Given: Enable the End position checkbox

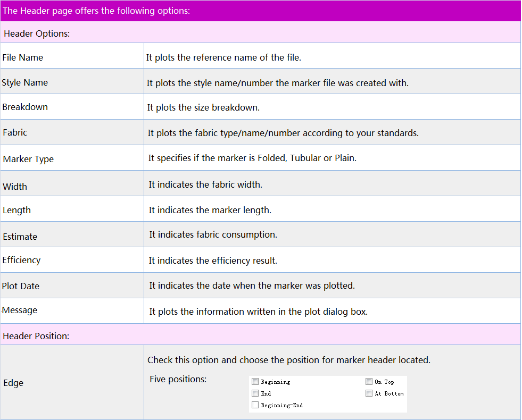Looking at the screenshot, I should click(x=255, y=393).
